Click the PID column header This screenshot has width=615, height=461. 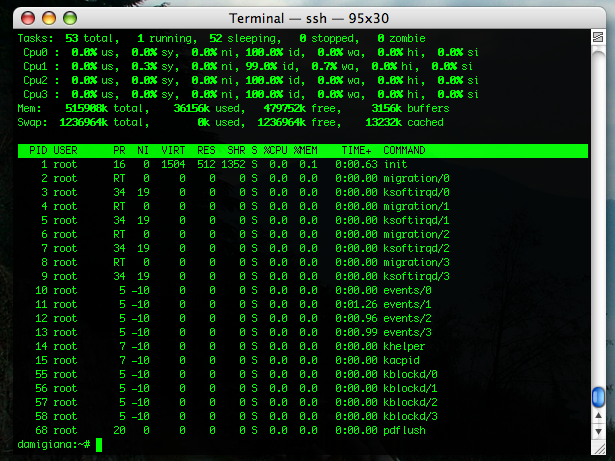pyautogui.click(x=39, y=150)
